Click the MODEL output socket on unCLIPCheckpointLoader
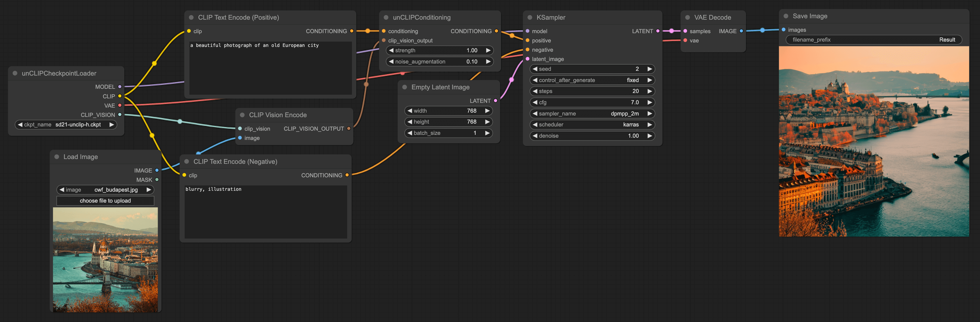 120,87
